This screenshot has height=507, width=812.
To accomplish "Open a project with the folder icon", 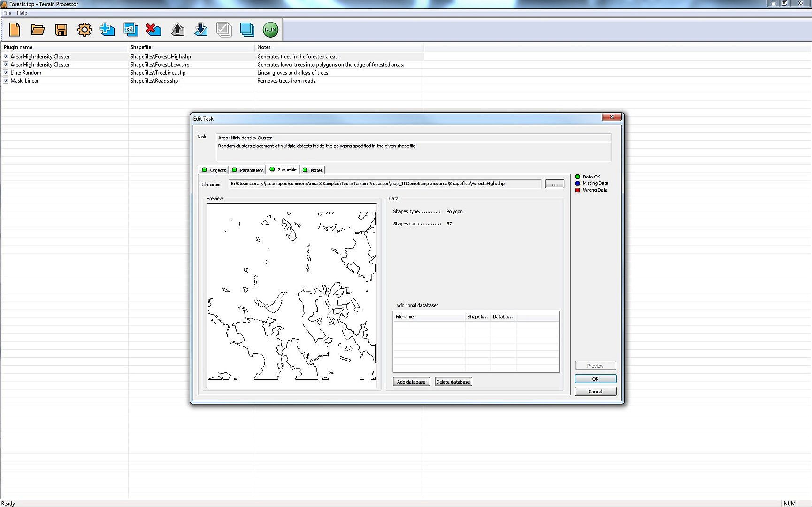I will (x=38, y=30).
